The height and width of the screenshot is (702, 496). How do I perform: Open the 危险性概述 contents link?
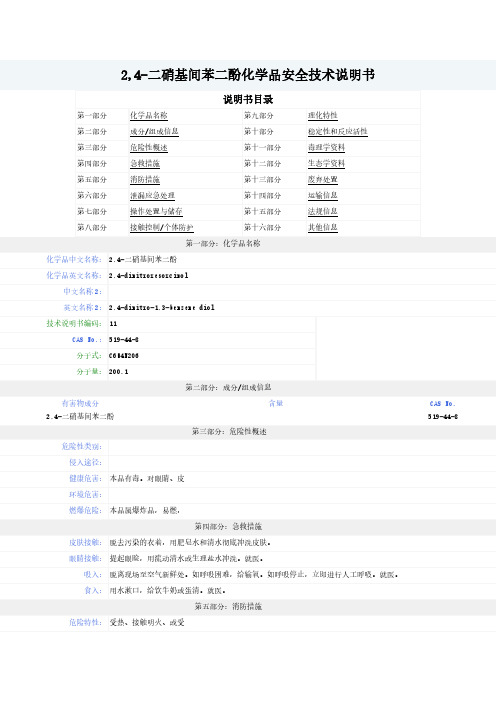[x=149, y=147]
